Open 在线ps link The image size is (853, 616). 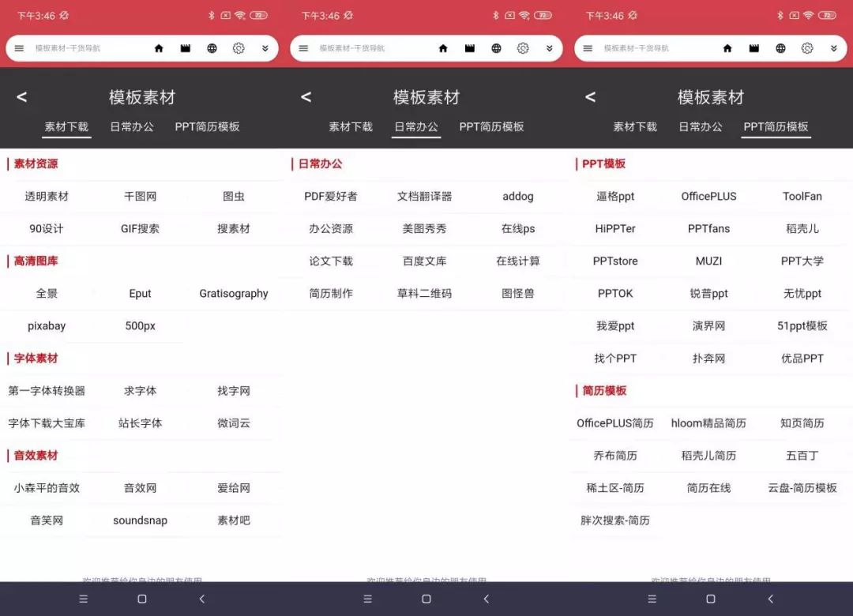click(x=518, y=228)
